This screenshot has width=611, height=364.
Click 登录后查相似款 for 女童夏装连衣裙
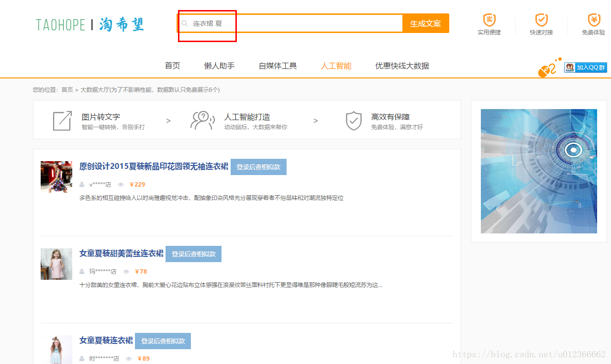(163, 341)
